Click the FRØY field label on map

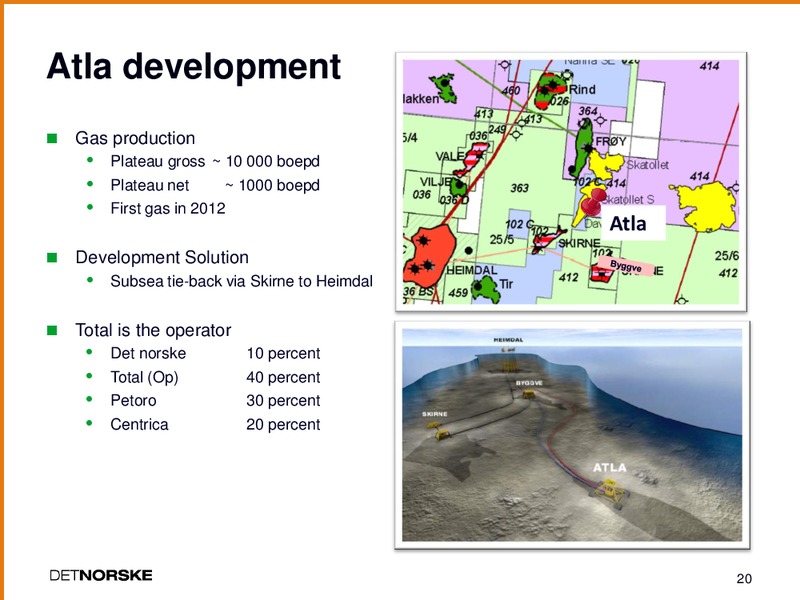click(611, 141)
